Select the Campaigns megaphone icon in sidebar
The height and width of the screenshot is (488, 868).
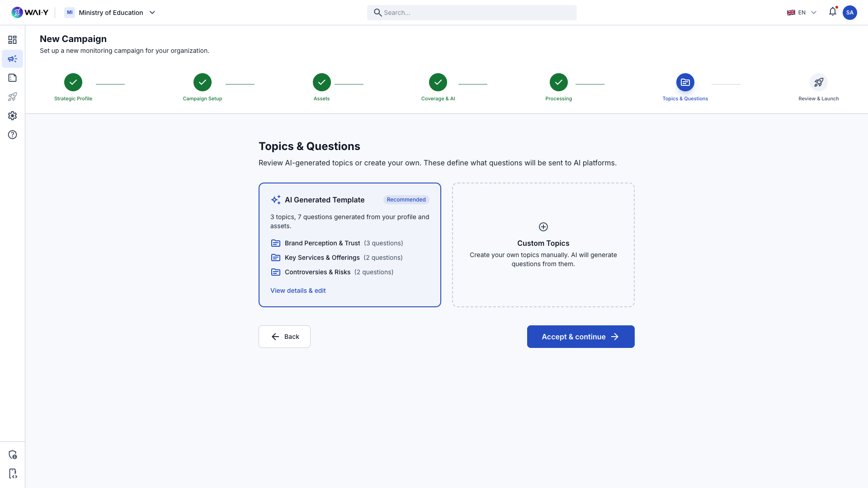[x=12, y=59]
